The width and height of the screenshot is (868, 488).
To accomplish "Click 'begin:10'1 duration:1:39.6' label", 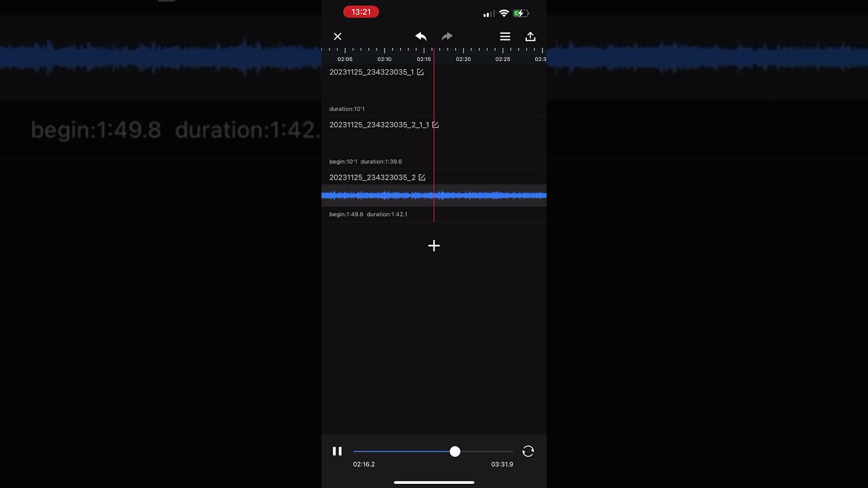I will click(366, 161).
